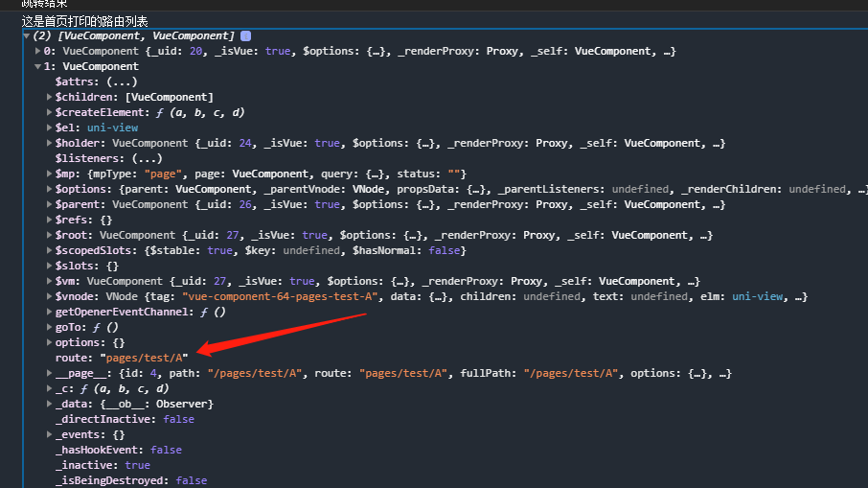The height and width of the screenshot is (488, 868).
Task: Select the _inactive: true row
Action: click(x=103, y=465)
